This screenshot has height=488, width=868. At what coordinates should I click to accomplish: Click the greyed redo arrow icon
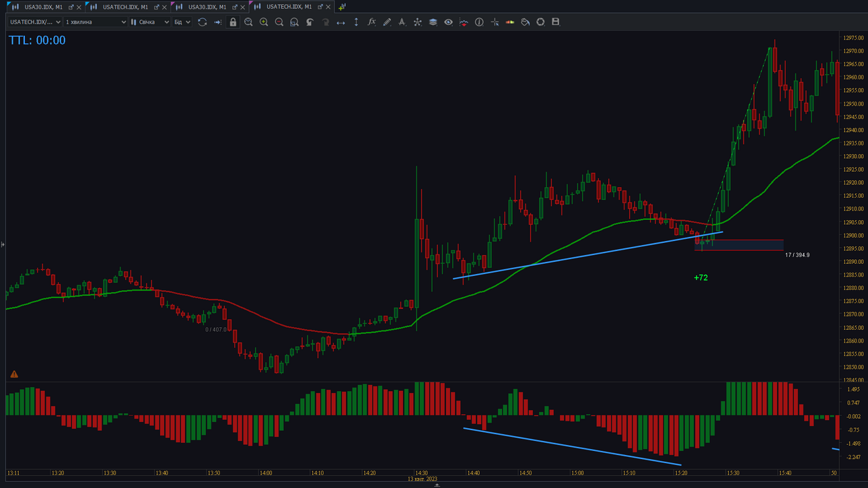tap(325, 22)
